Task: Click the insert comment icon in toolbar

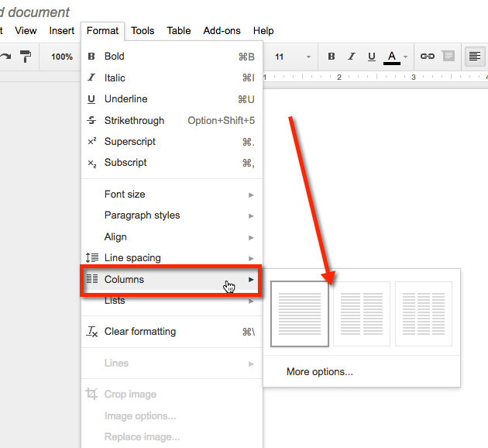Action: pos(448,56)
